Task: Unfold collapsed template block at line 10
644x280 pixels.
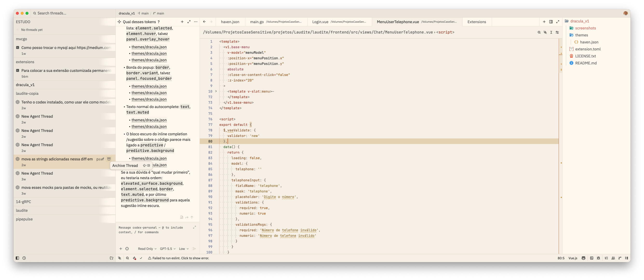Action: tap(216, 91)
